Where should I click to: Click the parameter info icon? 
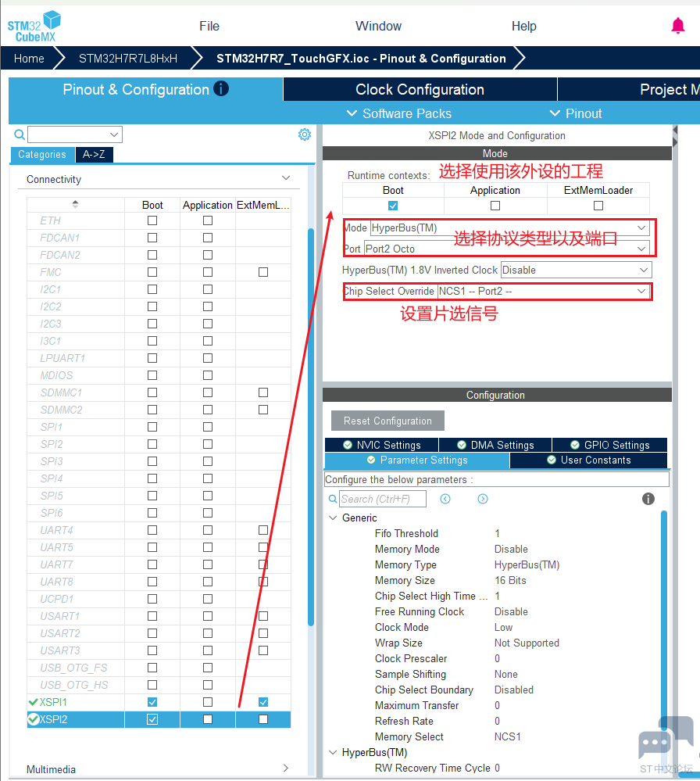(x=648, y=499)
